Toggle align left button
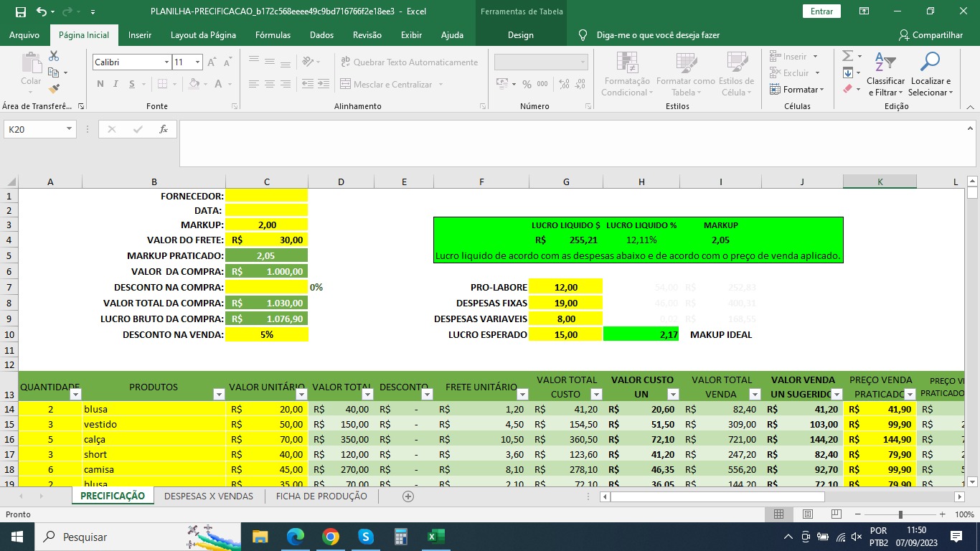This screenshot has width=980, height=551. tap(253, 84)
